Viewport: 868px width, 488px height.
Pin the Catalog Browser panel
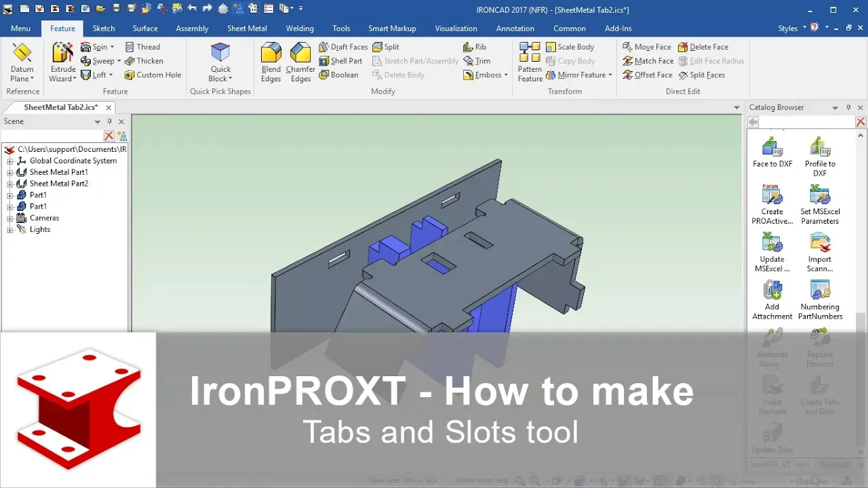click(x=848, y=108)
